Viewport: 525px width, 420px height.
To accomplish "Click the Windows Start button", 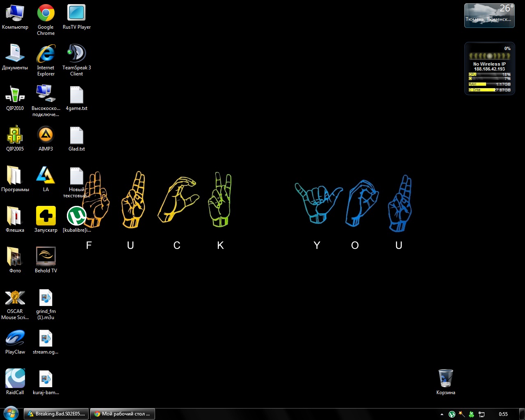I will [x=11, y=413].
